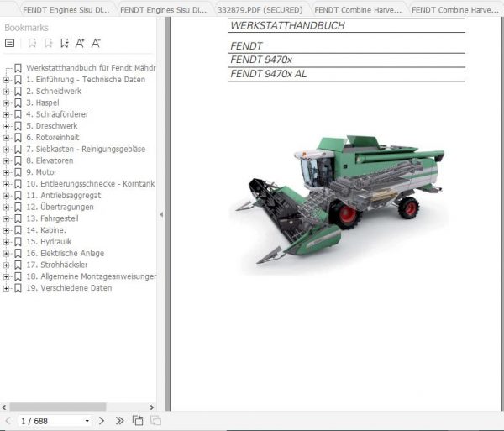Switch to last FENDT Combine Harve... tab
Screen dimensions: 504x431
coord(455,10)
